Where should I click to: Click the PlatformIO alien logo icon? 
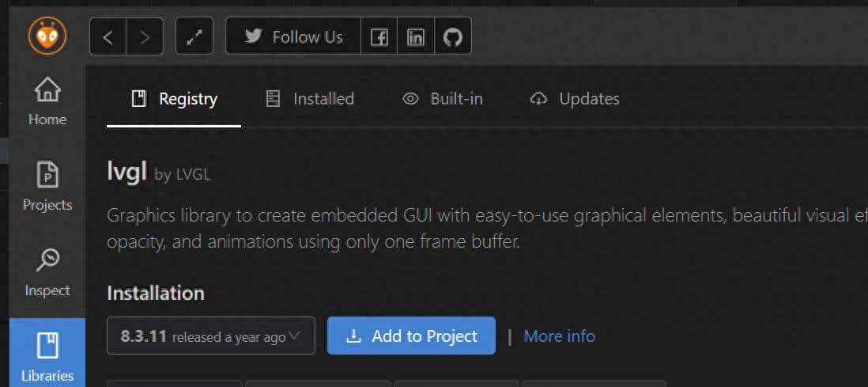[x=47, y=36]
